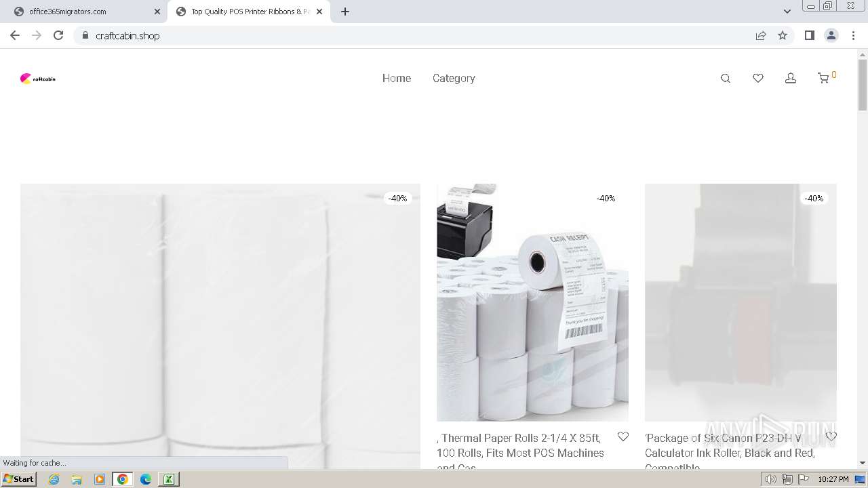Click the craftcabin logo
Screen dimensions: 868x488
(38, 79)
